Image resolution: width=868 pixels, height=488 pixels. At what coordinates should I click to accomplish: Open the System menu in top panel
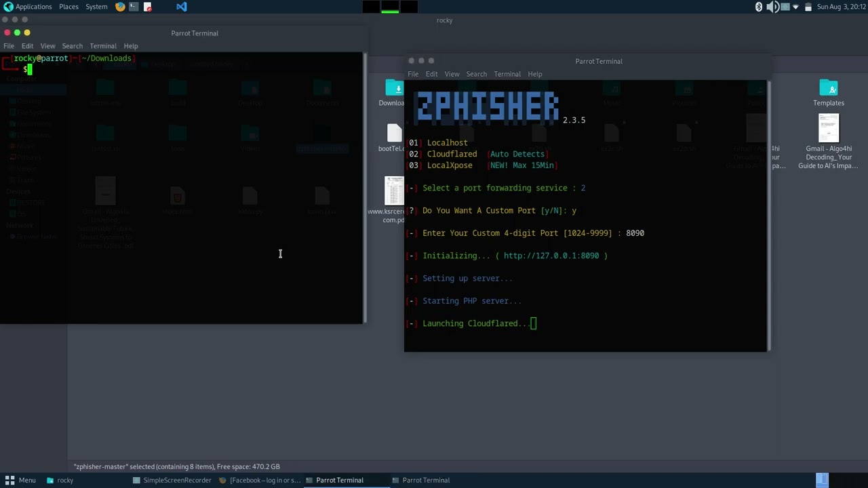point(96,7)
